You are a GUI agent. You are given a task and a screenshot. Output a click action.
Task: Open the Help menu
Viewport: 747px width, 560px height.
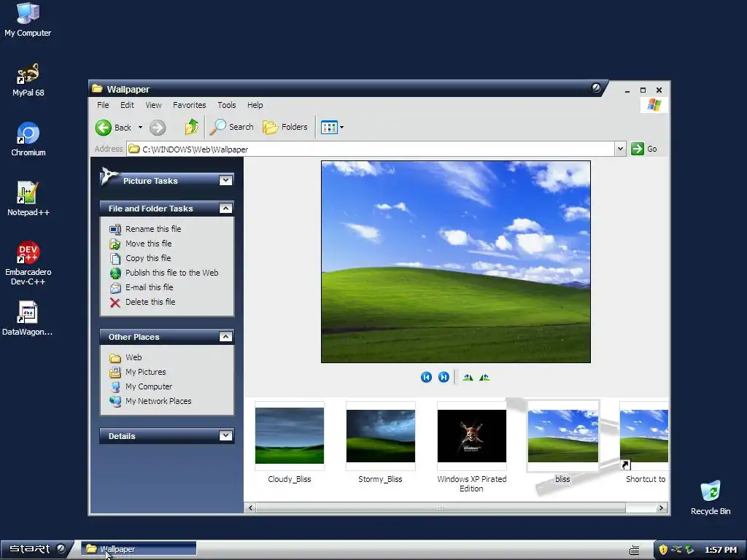[x=255, y=105]
